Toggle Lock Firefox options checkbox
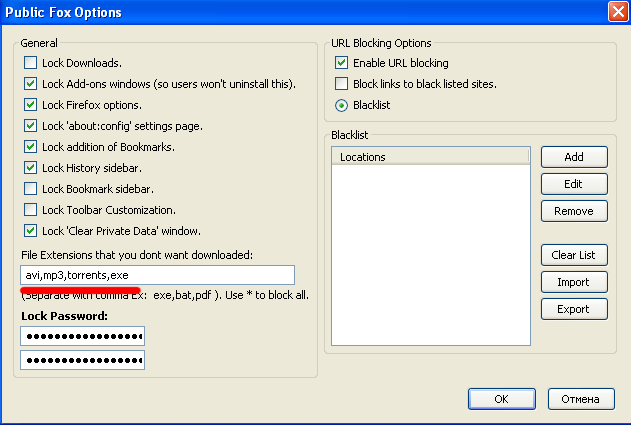 (x=31, y=105)
